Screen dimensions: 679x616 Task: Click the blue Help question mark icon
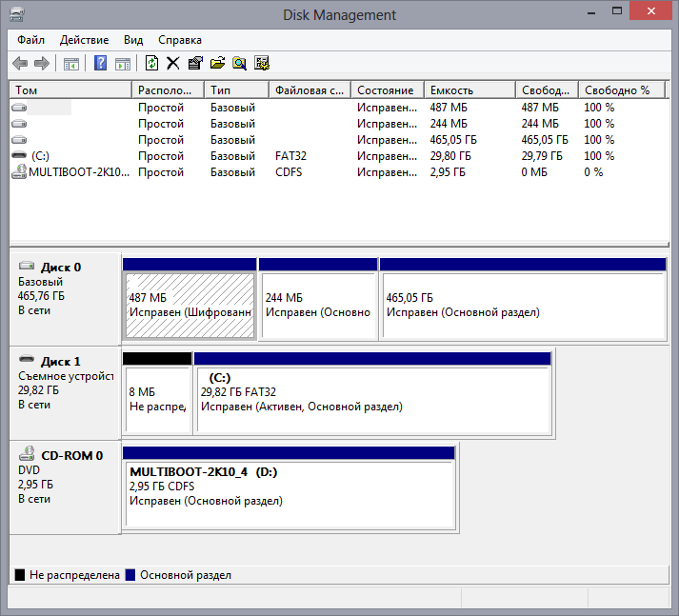click(x=100, y=64)
